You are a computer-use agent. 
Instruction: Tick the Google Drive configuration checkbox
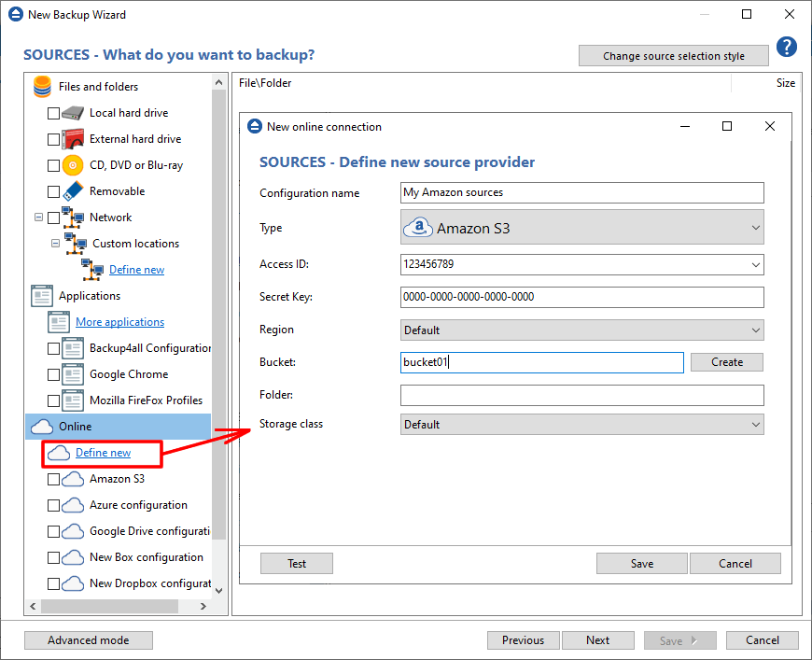(53, 531)
